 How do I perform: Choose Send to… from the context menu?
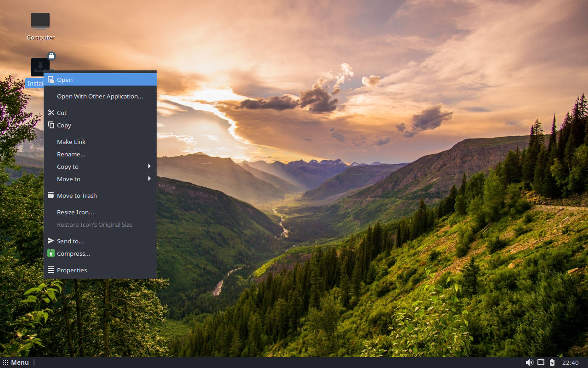pos(100,241)
